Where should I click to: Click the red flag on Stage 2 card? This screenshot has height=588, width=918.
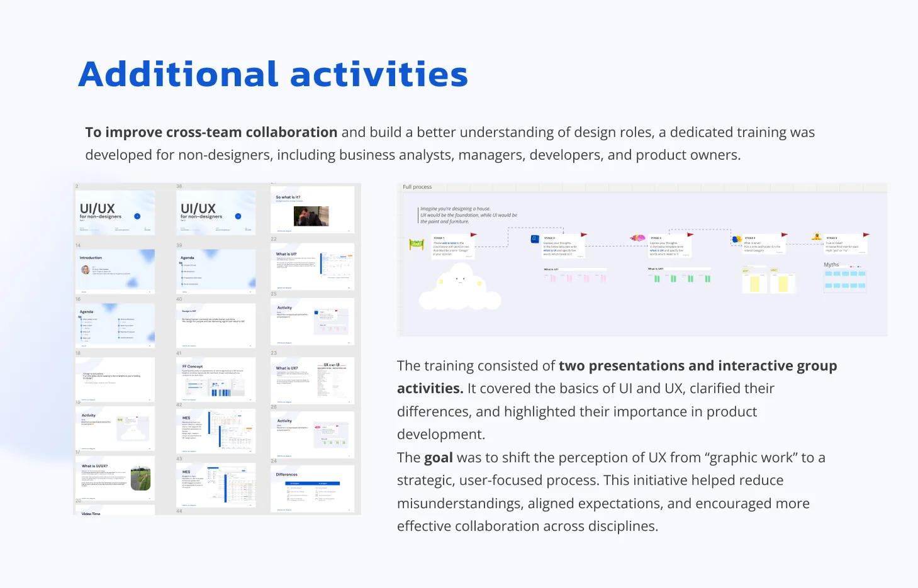pos(584,235)
